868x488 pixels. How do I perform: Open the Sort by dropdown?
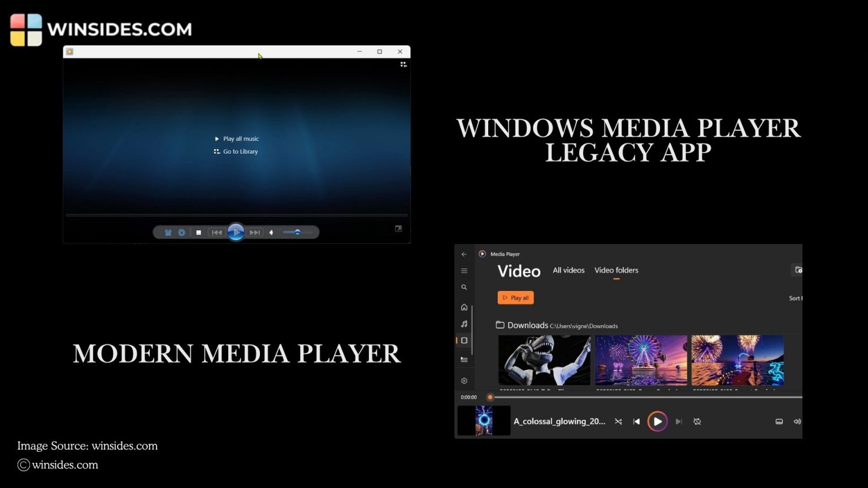(795, 298)
